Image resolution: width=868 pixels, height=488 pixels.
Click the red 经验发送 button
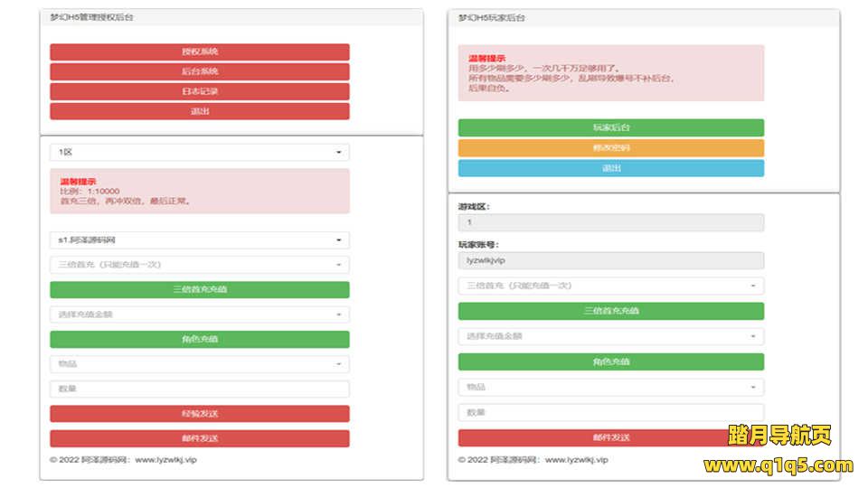tap(199, 414)
